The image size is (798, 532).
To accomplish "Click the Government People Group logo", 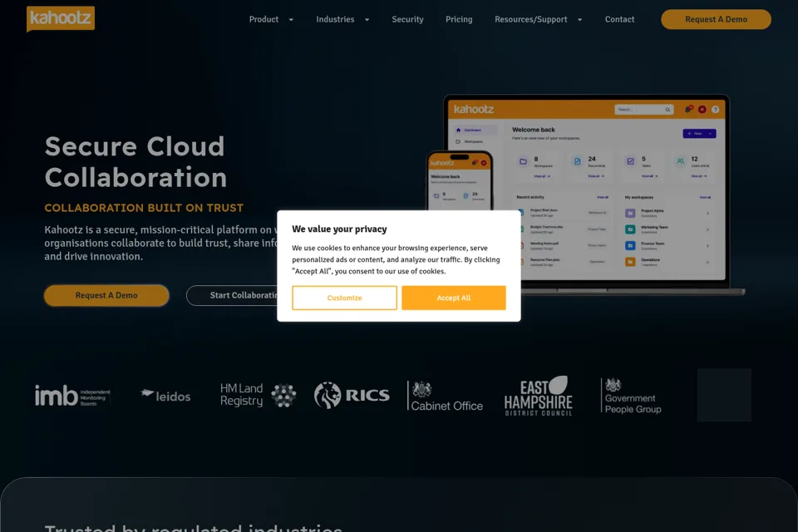I will point(631,396).
